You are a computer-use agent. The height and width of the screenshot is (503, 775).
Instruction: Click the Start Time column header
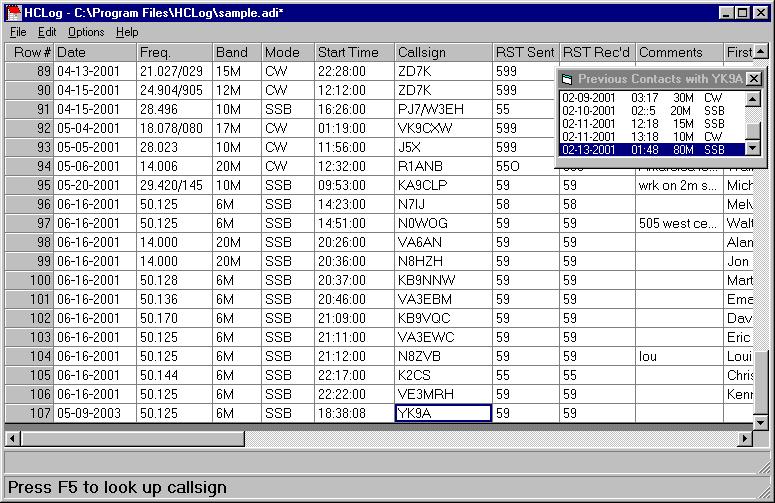click(x=354, y=52)
